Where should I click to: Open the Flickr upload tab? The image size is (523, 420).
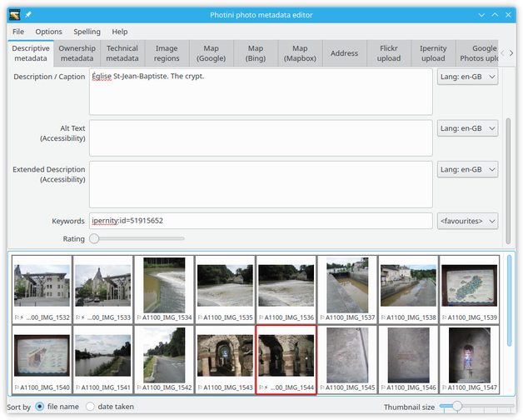pyautogui.click(x=389, y=53)
